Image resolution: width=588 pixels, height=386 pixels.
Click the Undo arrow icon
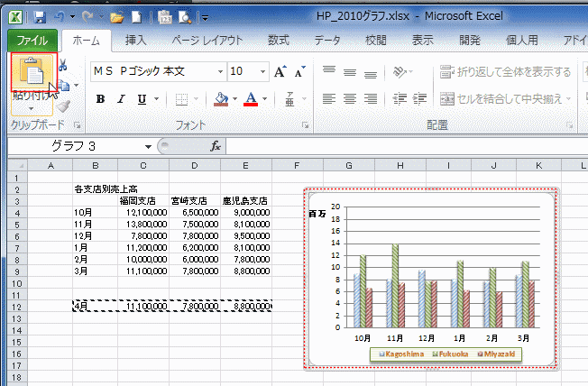59,17
